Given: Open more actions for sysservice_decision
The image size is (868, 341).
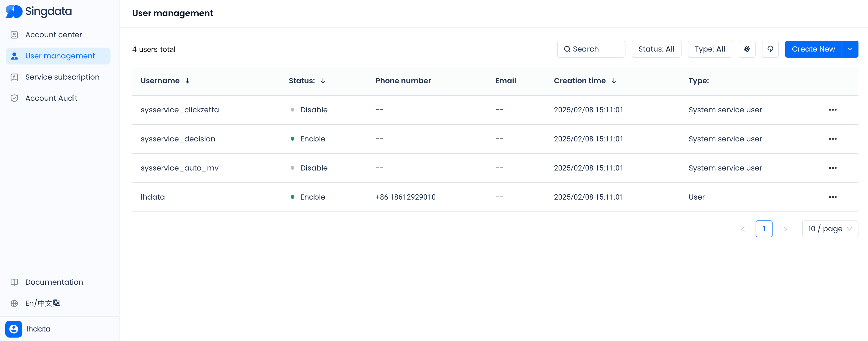Looking at the screenshot, I should point(832,139).
